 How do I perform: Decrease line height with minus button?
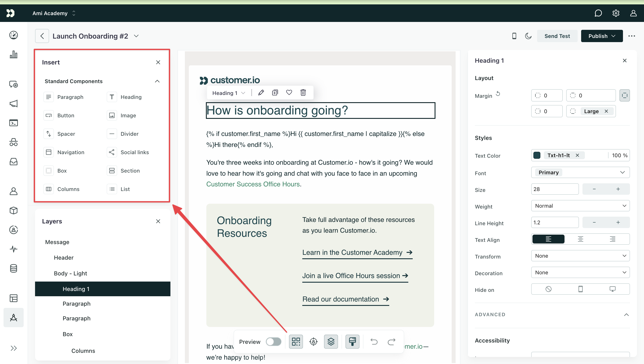pyautogui.click(x=594, y=222)
